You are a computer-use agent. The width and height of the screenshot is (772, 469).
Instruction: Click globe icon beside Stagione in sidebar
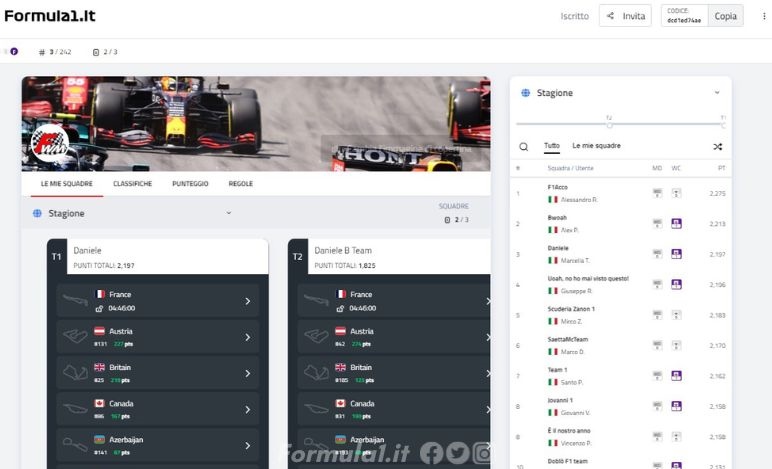[x=525, y=93]
